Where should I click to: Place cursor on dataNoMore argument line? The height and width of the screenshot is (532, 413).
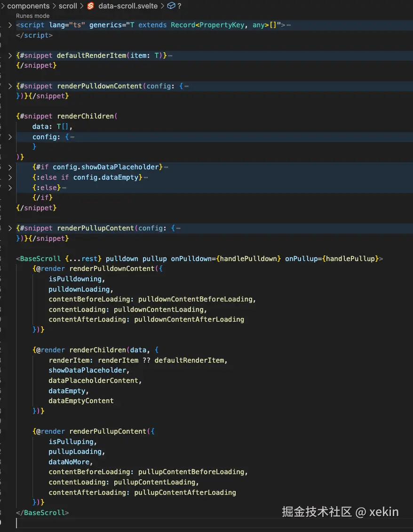(71, 462)
